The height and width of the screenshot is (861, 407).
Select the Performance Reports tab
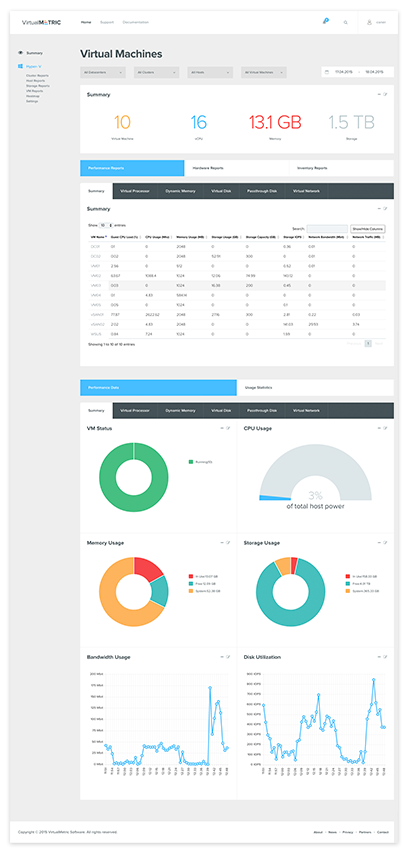pyautogui.click(x=132, y=168)
